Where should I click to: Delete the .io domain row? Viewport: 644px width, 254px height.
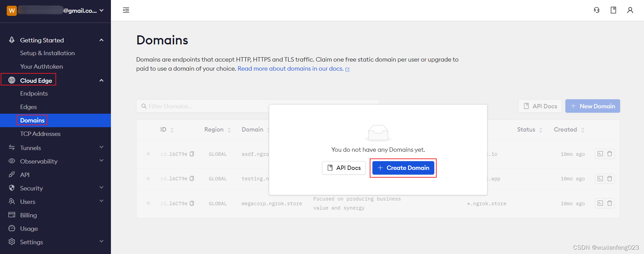pyautogui.click(x=610, y=154)
